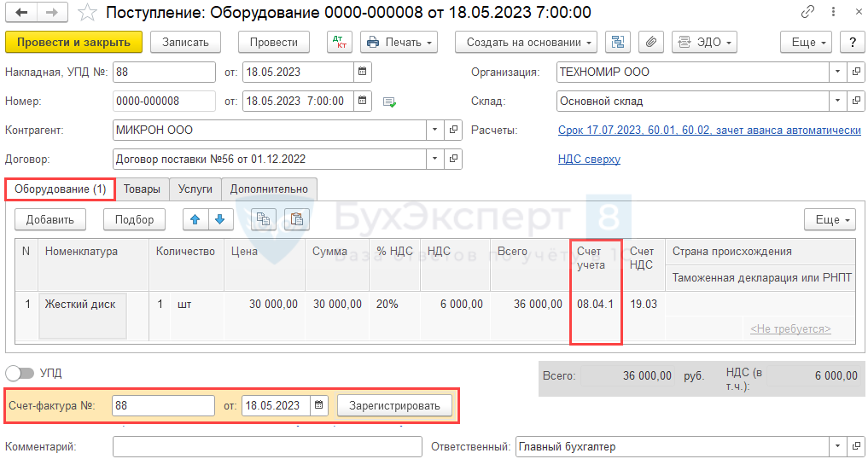Open Создать на основании dropdown

pos(526,42)
